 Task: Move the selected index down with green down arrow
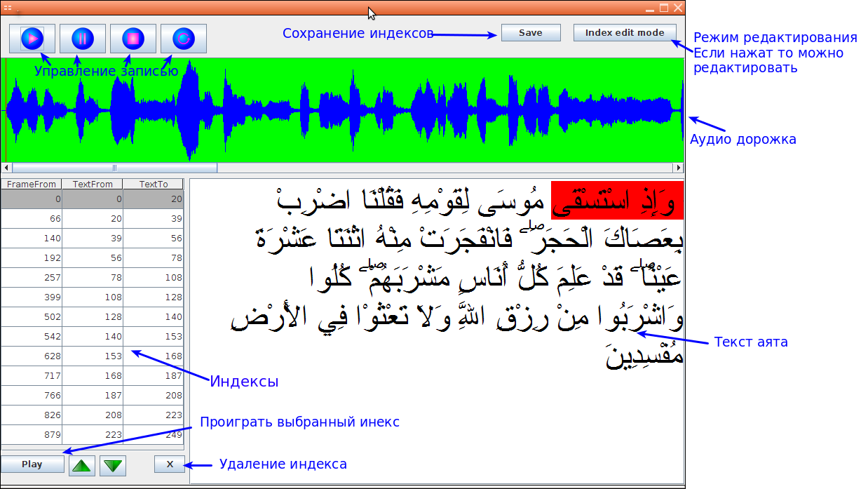[x=112, y=465]
